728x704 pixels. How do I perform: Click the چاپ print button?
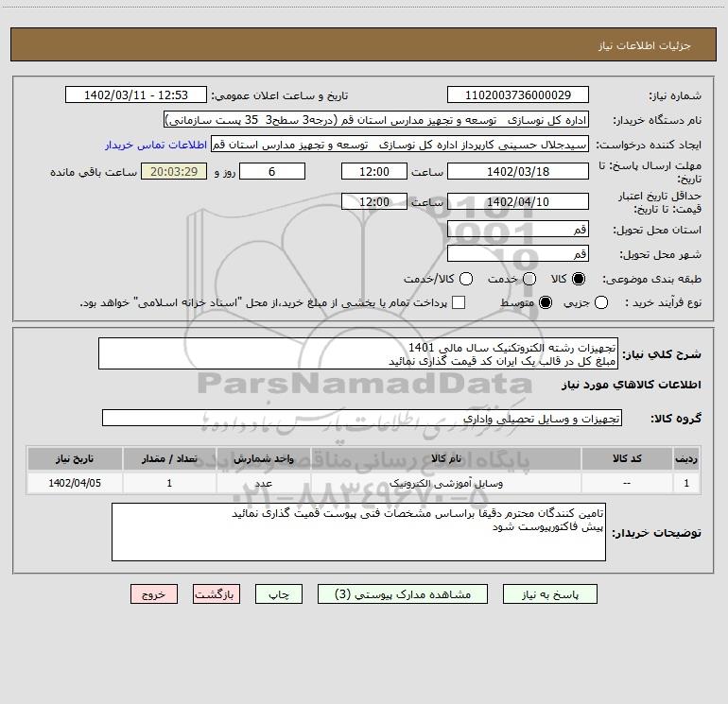[x=279, y=594]
